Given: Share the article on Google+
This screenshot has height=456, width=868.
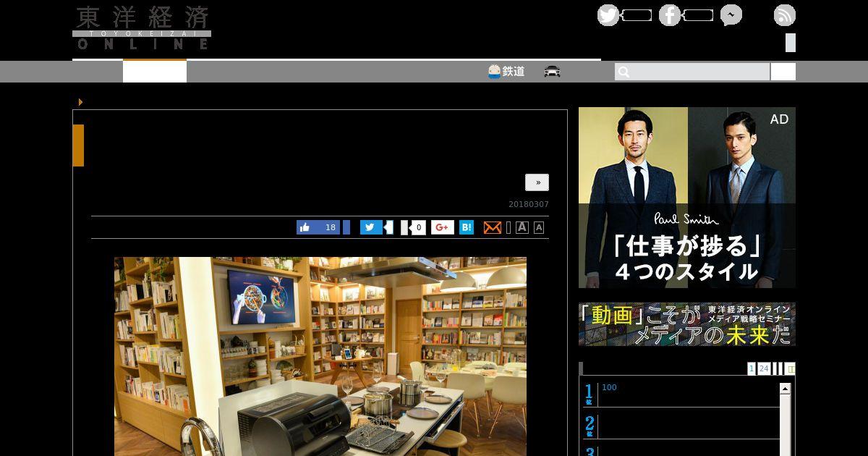Looking at the screenshot, I should (443, 227).
